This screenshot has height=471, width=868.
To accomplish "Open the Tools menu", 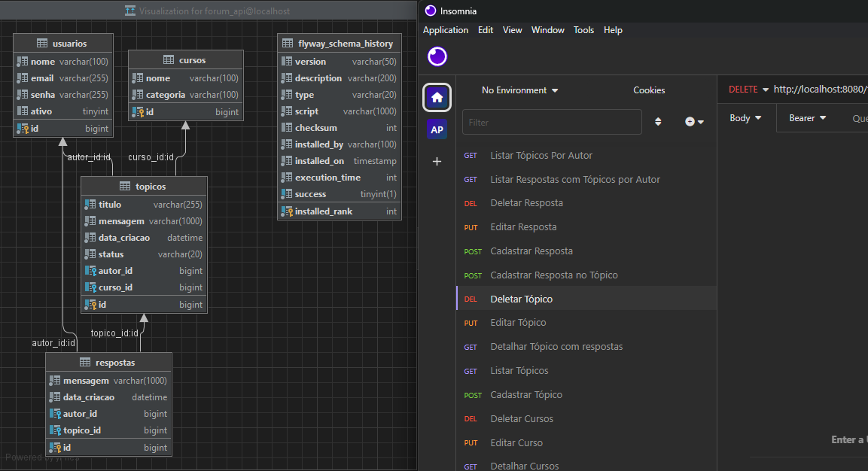I will coord(583,29).
